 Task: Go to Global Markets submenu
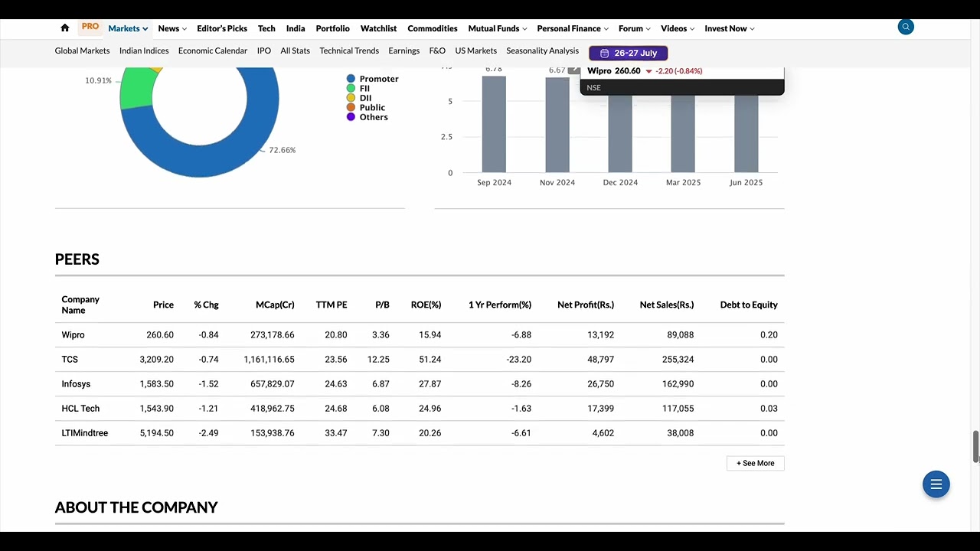82,51
